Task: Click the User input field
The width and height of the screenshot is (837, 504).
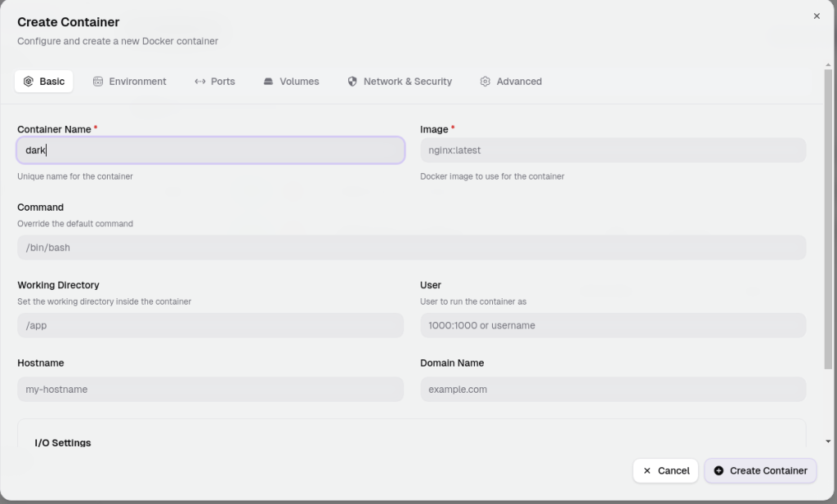Action: [613, 325]
